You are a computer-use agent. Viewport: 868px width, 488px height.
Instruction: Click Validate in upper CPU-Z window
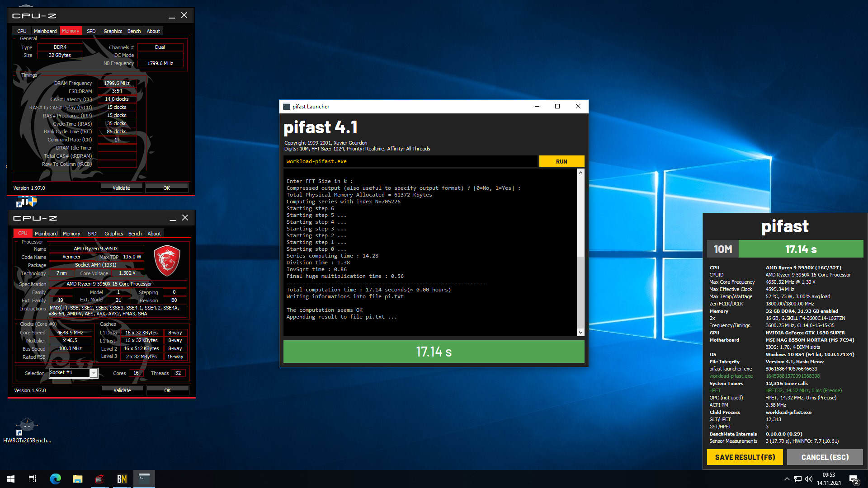pos(121,188)
